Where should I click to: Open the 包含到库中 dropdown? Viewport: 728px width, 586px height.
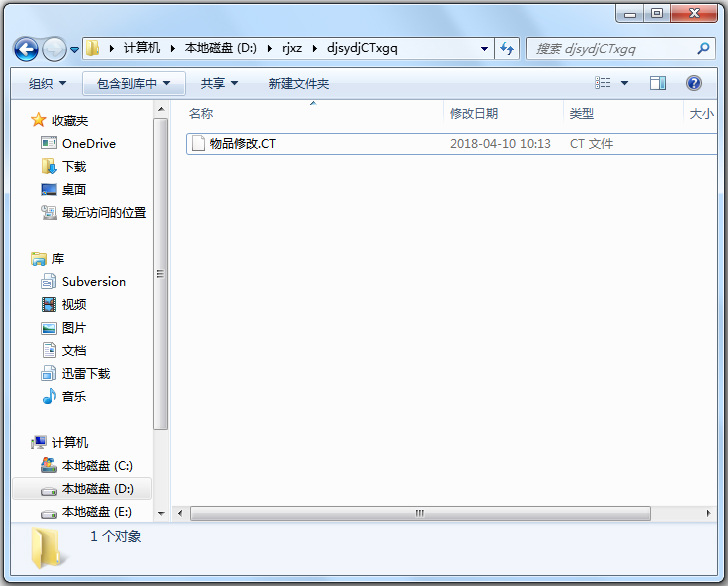tap(134, 84)
